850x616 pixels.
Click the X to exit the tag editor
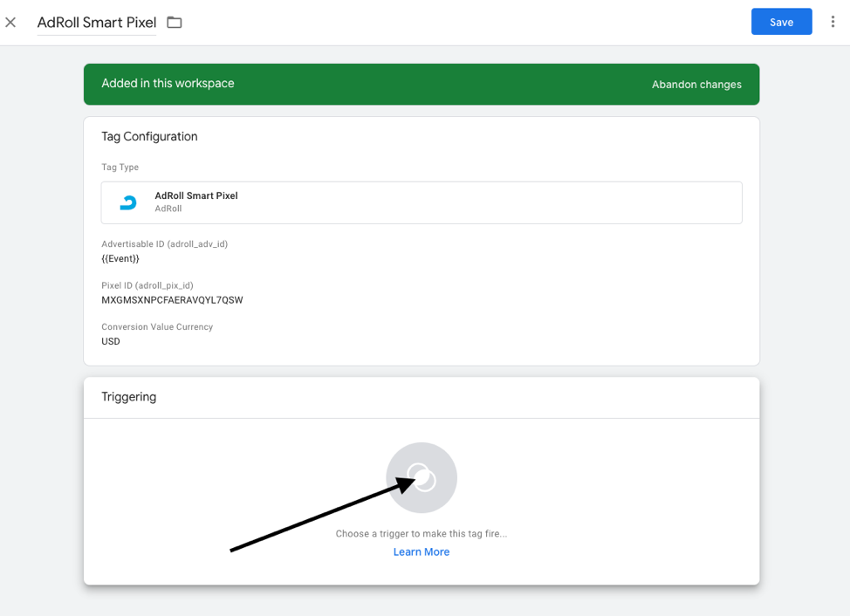tap(11, 22)
